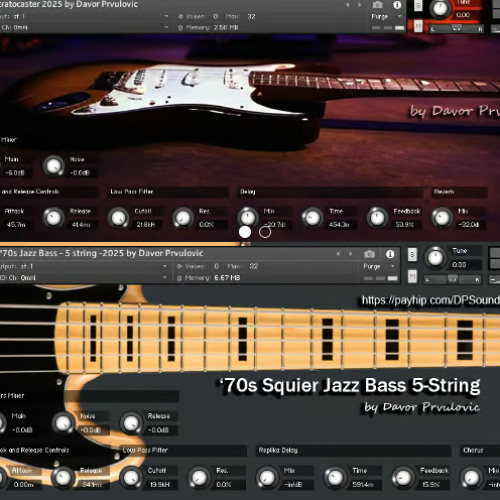Click Delay Feedback knob in Stratocaster
500x500 pixels.
(377, 218)
